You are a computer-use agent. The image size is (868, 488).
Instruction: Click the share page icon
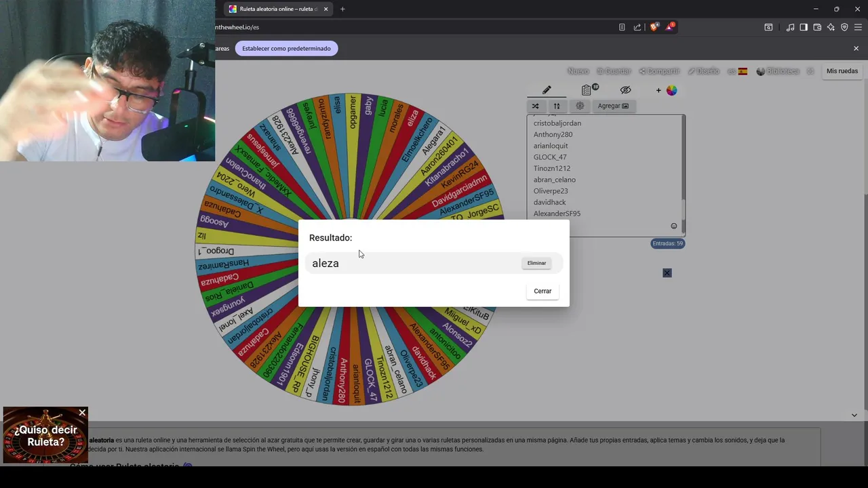click(x=637, y=27)
